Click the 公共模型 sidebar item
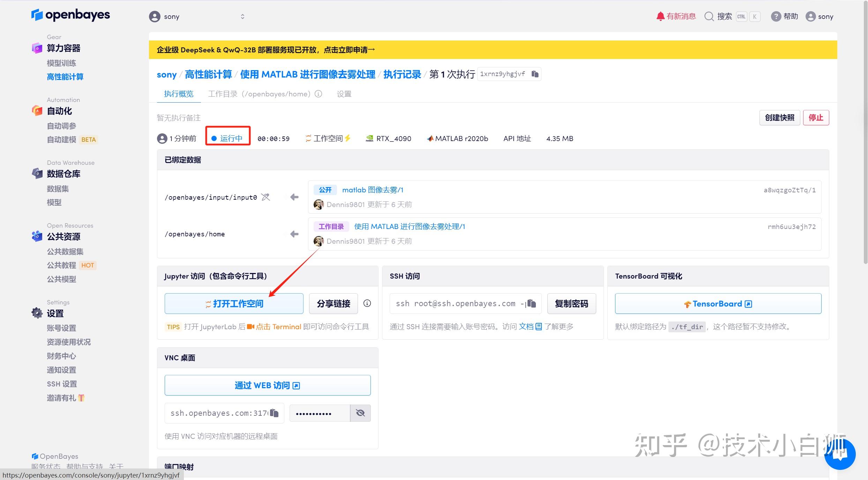This screenshot has height=480, width=868. point(61,279)
